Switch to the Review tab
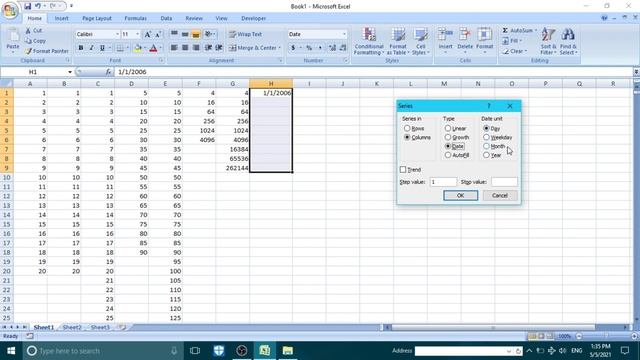Image resolution: width=640 pixels, height=360 pixels. pyautogui.click(x=194, y=18)
